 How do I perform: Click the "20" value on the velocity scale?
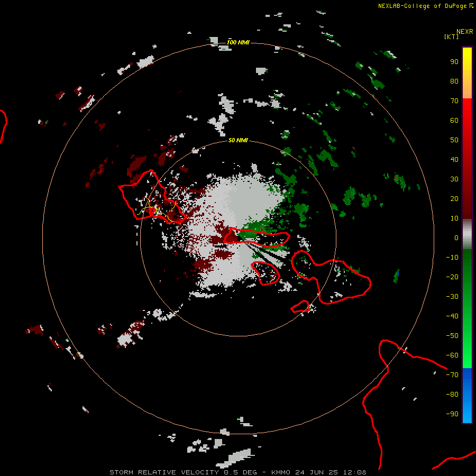(454, 198)
